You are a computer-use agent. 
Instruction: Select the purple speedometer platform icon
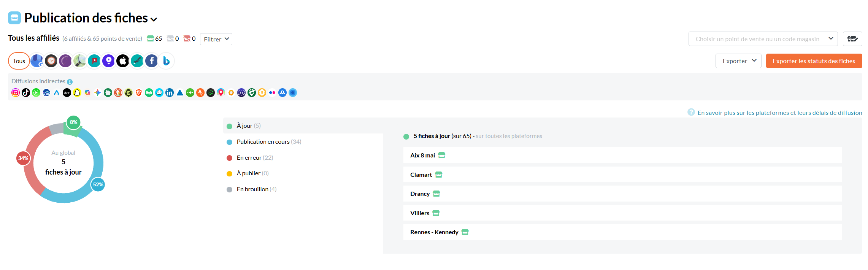click(65, 61)
